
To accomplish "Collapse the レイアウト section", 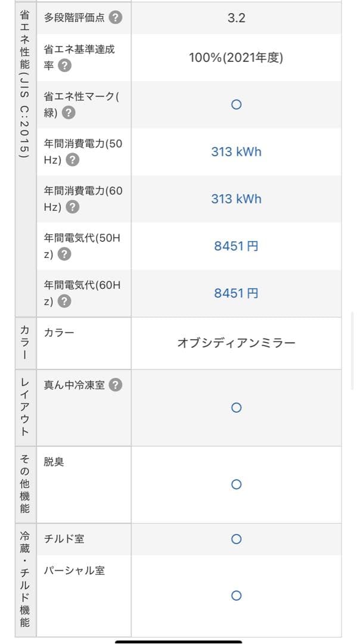I will point(24,407).
